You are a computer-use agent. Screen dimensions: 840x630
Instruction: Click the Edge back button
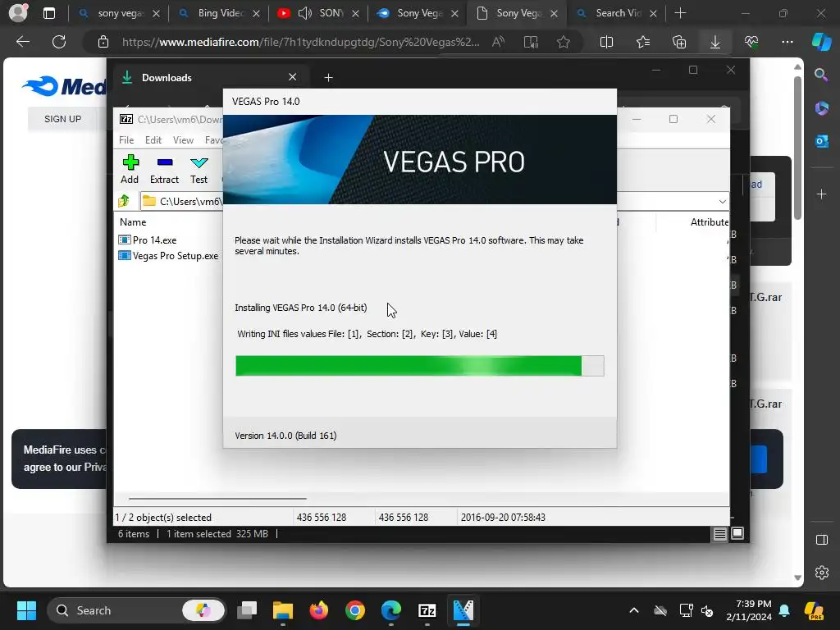(23, 42)
